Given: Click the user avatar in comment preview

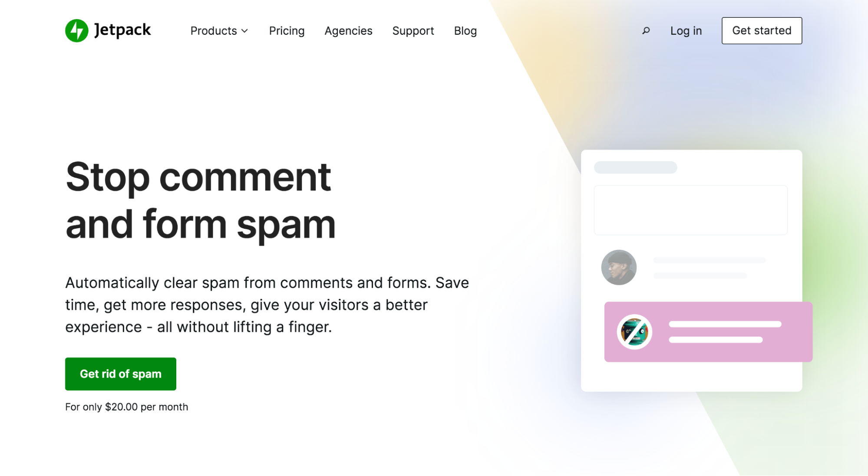Looking at the screenshot, I should tap(618, 268).
